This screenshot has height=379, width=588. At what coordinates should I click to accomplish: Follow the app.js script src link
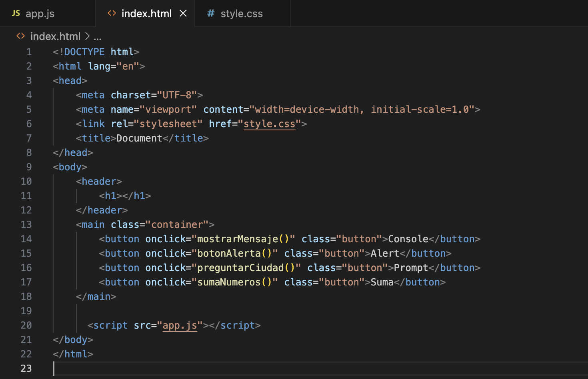tap(180, 325)
